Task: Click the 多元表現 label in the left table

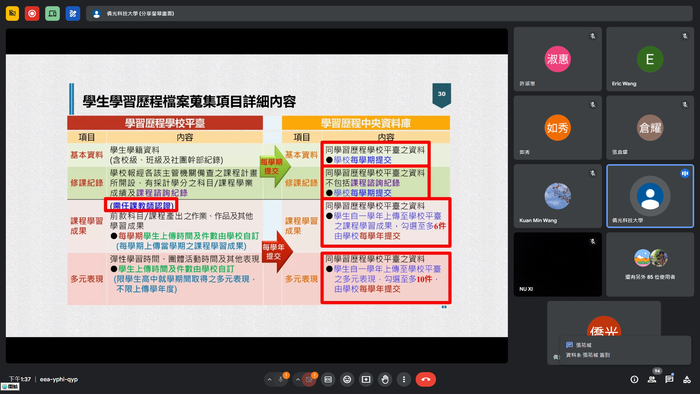Action: pyautogui.click(x=87, y=279)
